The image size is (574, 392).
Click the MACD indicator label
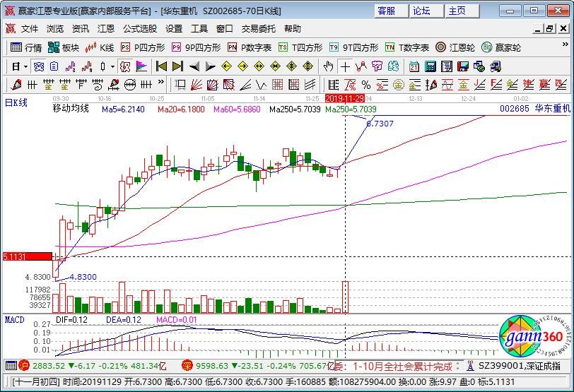pyautogui.click(x=14, y=320)
